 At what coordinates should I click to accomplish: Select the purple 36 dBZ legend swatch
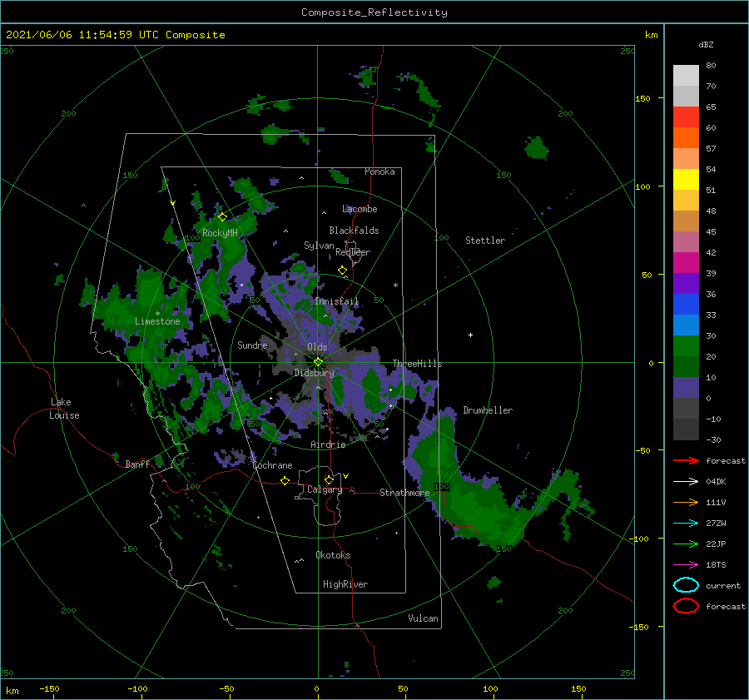click(x=686, y=283)
